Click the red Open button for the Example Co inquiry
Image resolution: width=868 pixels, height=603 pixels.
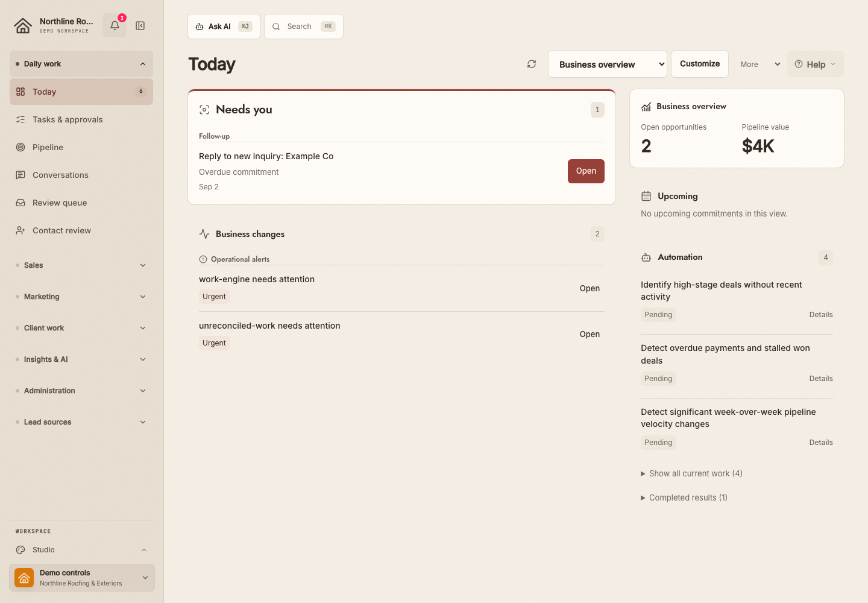click(x=586, y=171)
